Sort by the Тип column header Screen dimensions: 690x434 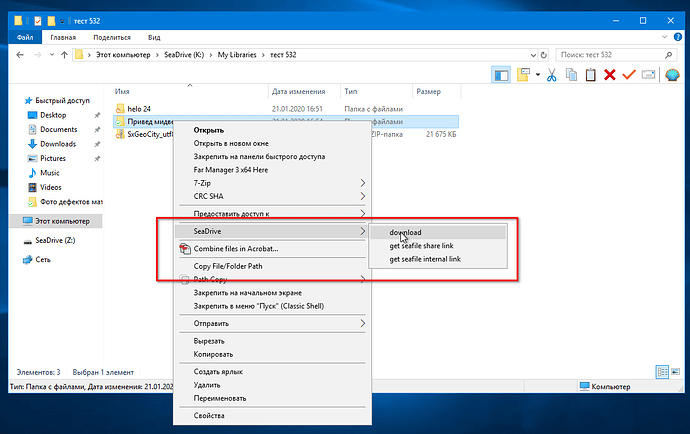tap(377, 92)
